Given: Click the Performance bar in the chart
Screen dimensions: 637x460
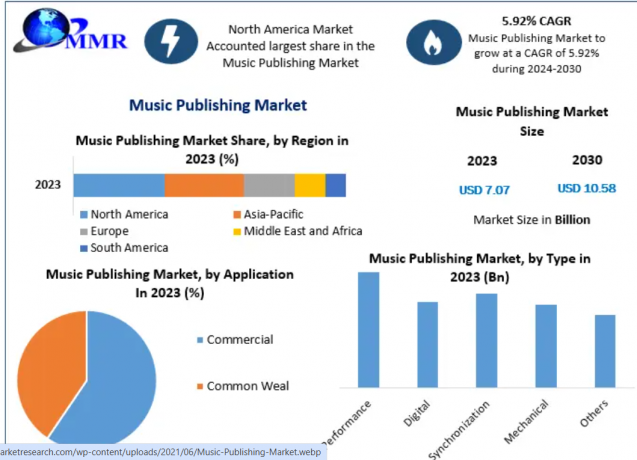Looking at the screenshot, I should click(x=369, y=329).
